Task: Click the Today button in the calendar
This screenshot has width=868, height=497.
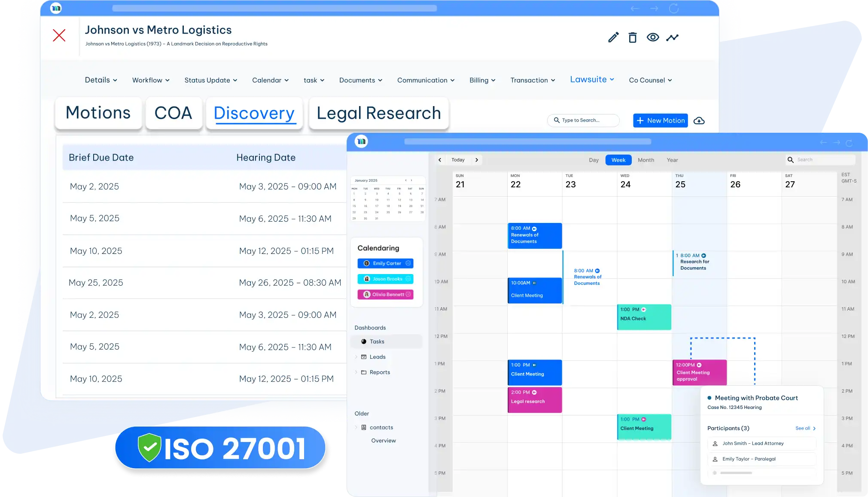Action: (458, 160)
